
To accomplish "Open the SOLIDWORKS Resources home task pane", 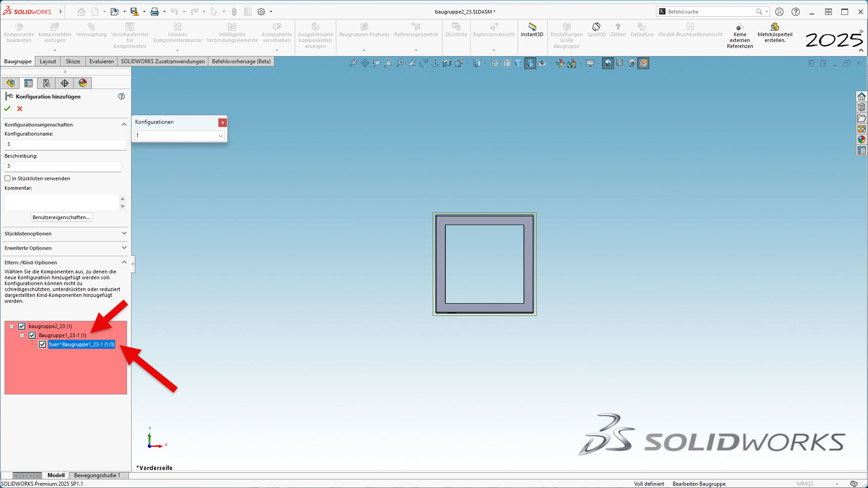I will 862,96.
